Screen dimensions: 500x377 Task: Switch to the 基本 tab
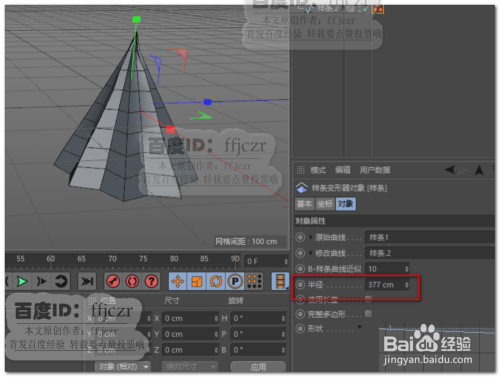305,204
